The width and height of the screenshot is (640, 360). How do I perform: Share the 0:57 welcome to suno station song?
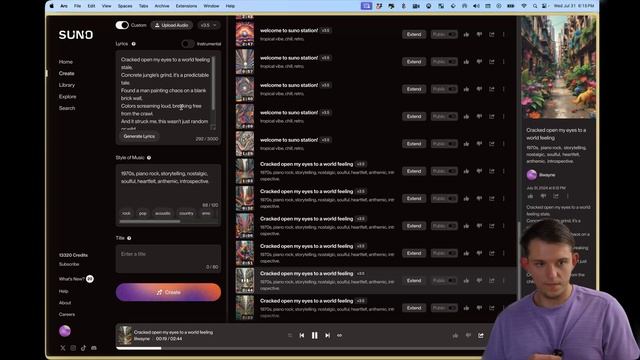coord(492,62)
